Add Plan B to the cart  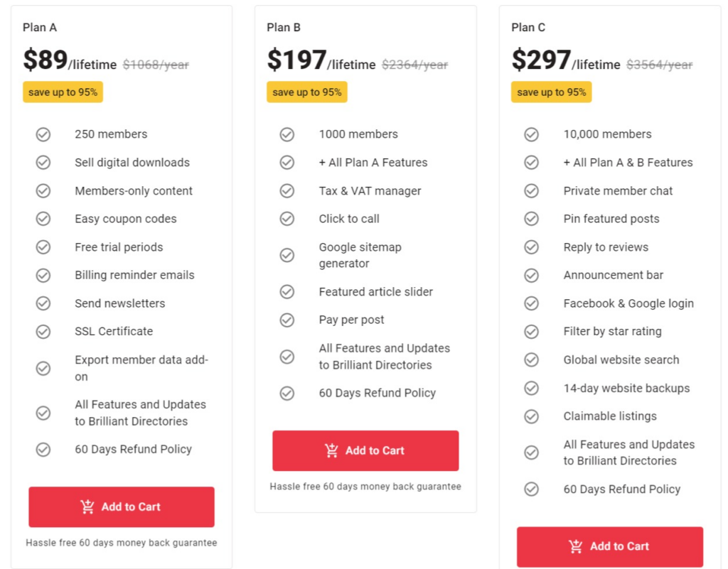(x=365, y=450)
